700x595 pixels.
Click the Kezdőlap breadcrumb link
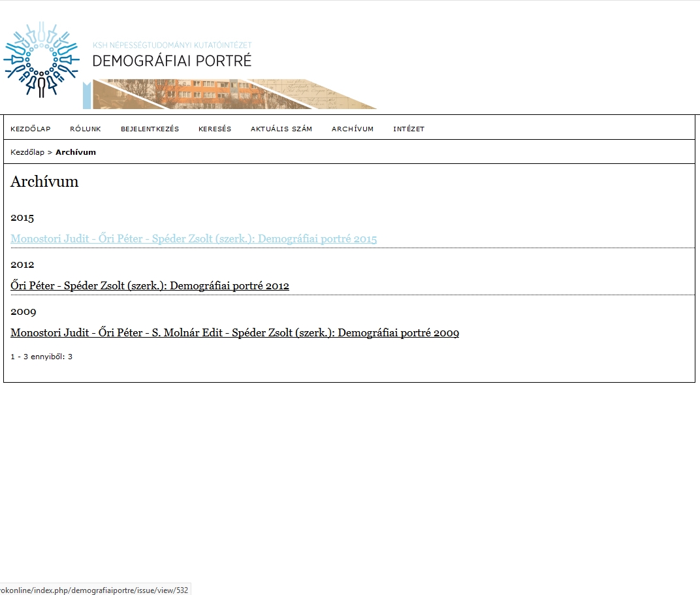27,152
